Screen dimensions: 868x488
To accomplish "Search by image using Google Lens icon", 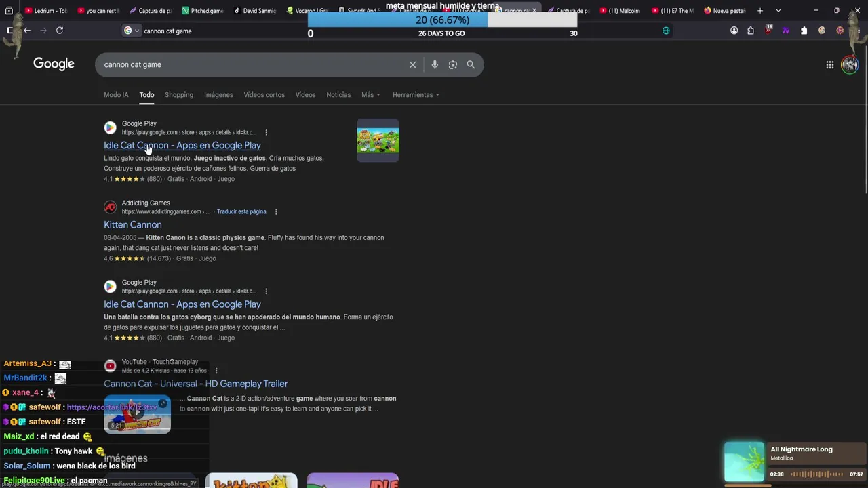I will (453, 64).
